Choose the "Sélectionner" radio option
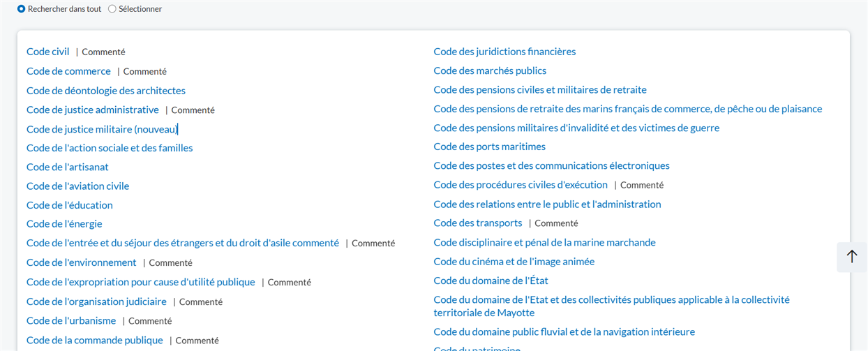Screen dimensions: 868x351 112,9
